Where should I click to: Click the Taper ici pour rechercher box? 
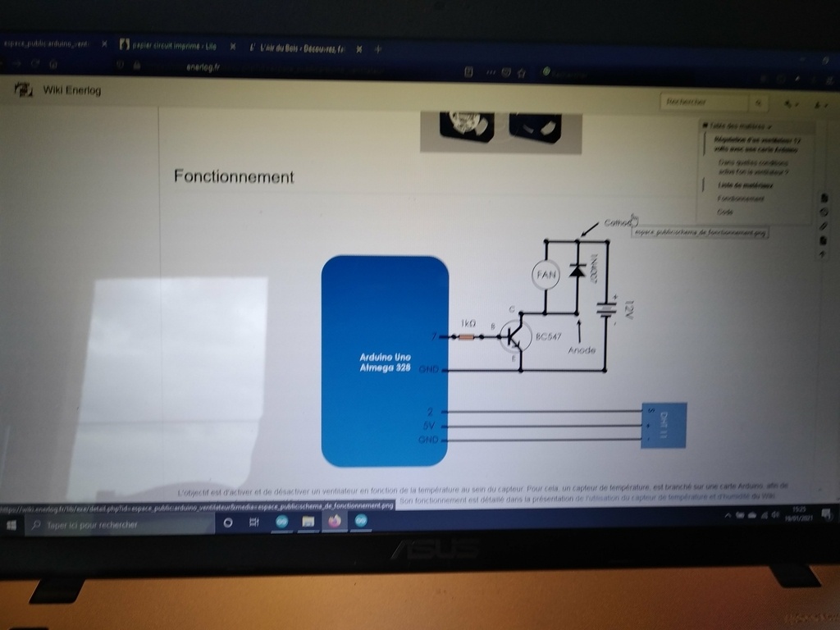pyautogui.click(x=121, y=525)
